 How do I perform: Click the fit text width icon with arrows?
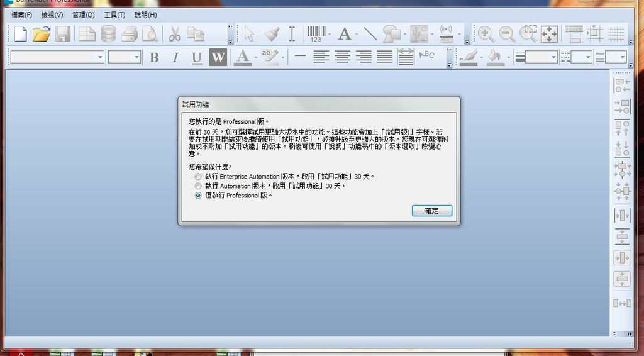pos(406,57)
